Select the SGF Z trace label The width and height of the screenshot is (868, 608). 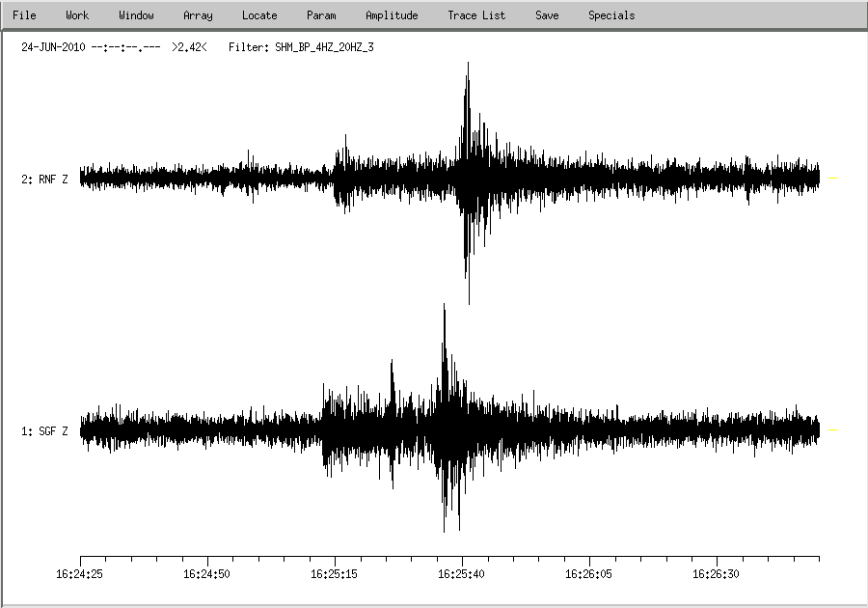pos(44,431)
